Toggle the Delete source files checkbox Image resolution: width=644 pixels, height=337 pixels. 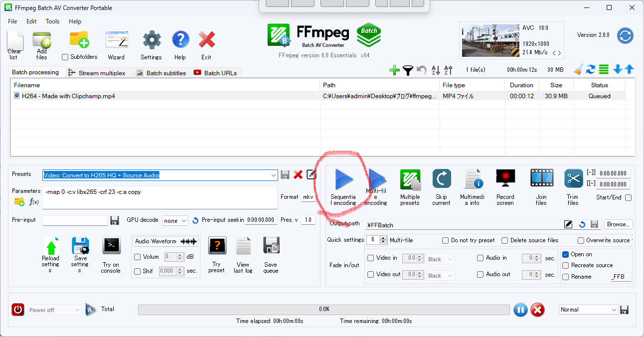coord(505,240)
